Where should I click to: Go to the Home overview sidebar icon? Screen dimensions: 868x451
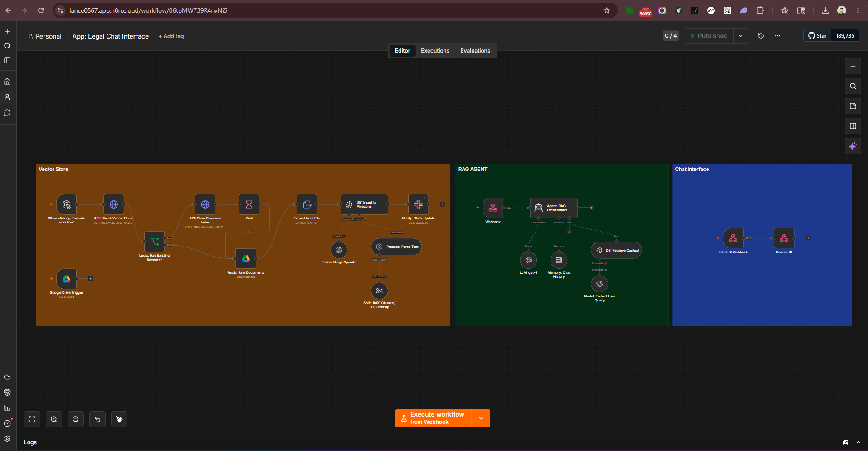tap(7, 82)
